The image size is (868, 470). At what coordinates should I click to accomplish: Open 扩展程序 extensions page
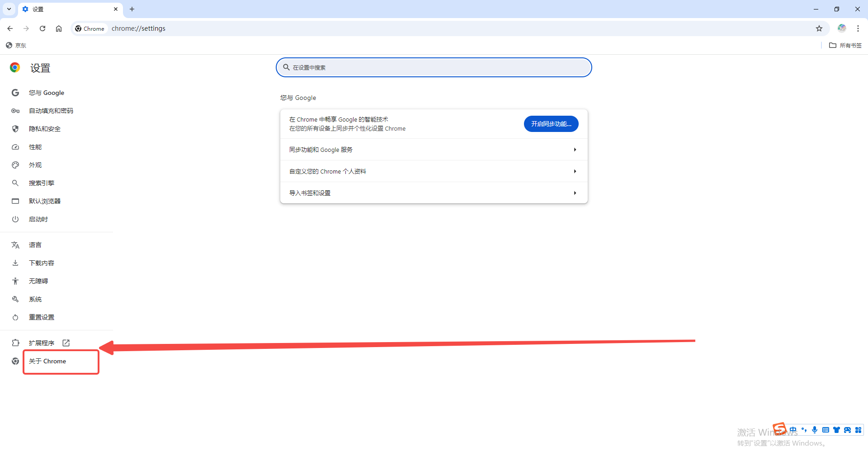pyautogui.click(x=42, y=343)
